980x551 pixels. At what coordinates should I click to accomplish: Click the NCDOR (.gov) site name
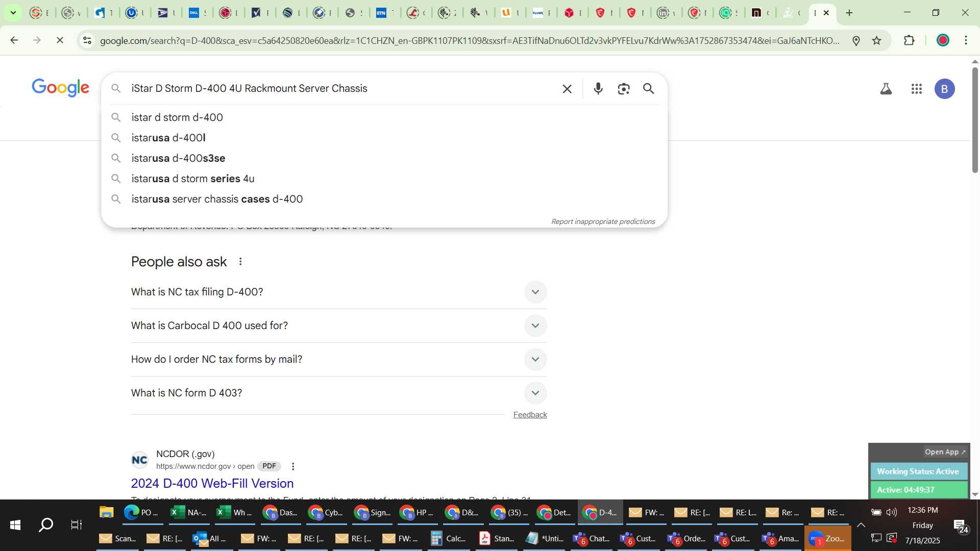185,454
